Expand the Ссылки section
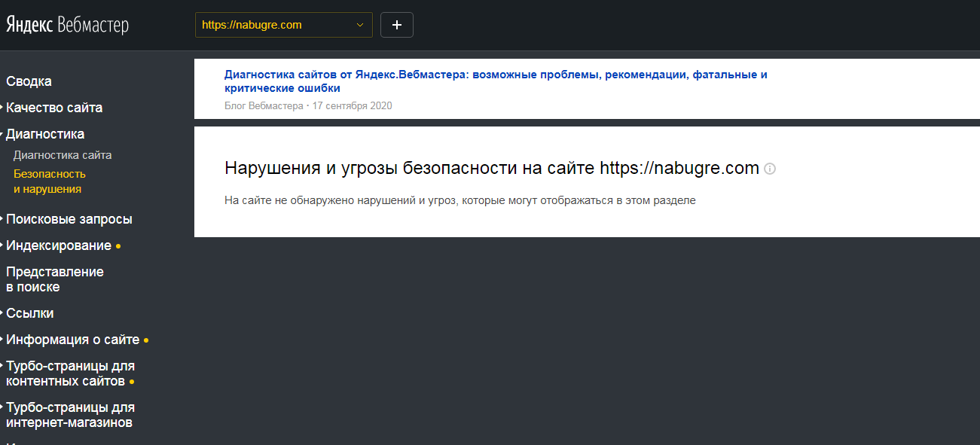Viewport: 980px width, 445px height. click(x=30, y=313)
